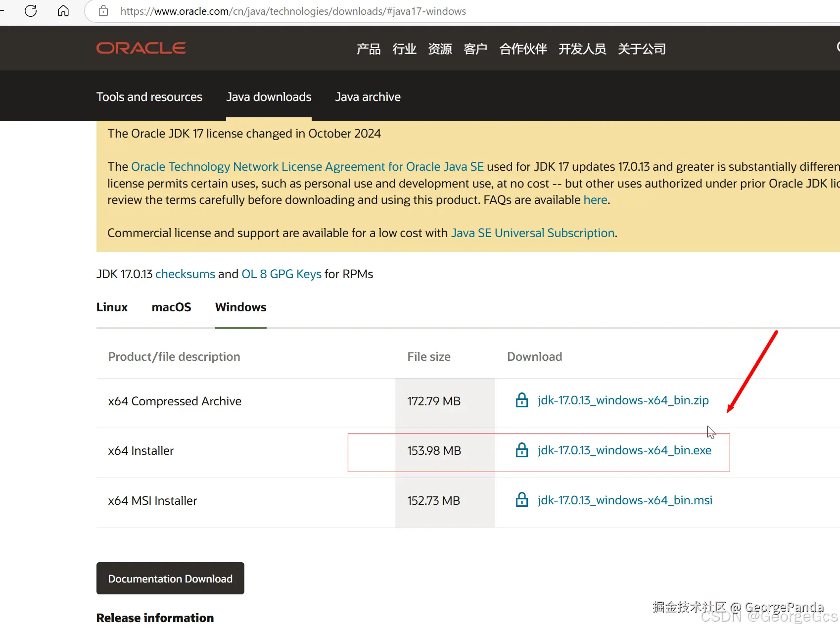Open Oracle Technology Network License Agreement link

[307, 167]
